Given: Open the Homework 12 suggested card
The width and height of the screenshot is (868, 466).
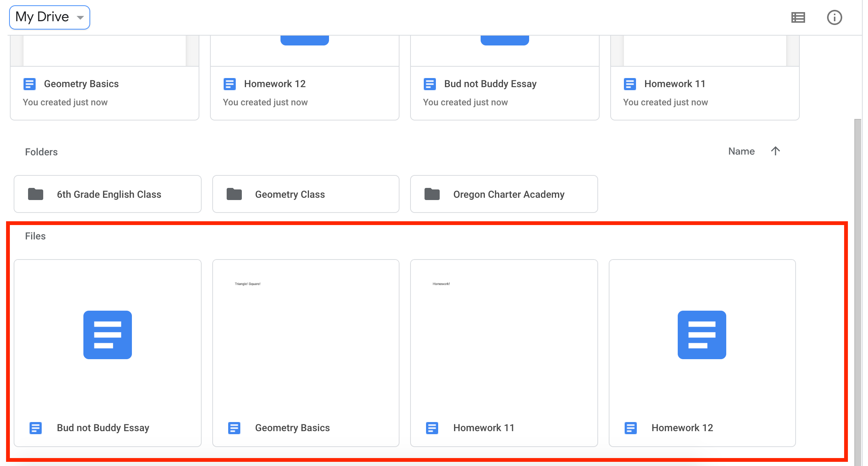Looking at the screenshot, I should click(305, 78).
